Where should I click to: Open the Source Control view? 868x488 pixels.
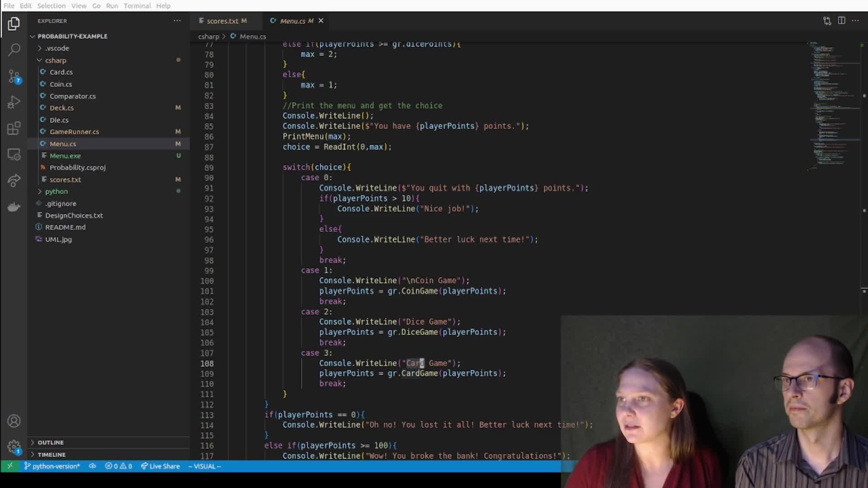click(14, 76)
